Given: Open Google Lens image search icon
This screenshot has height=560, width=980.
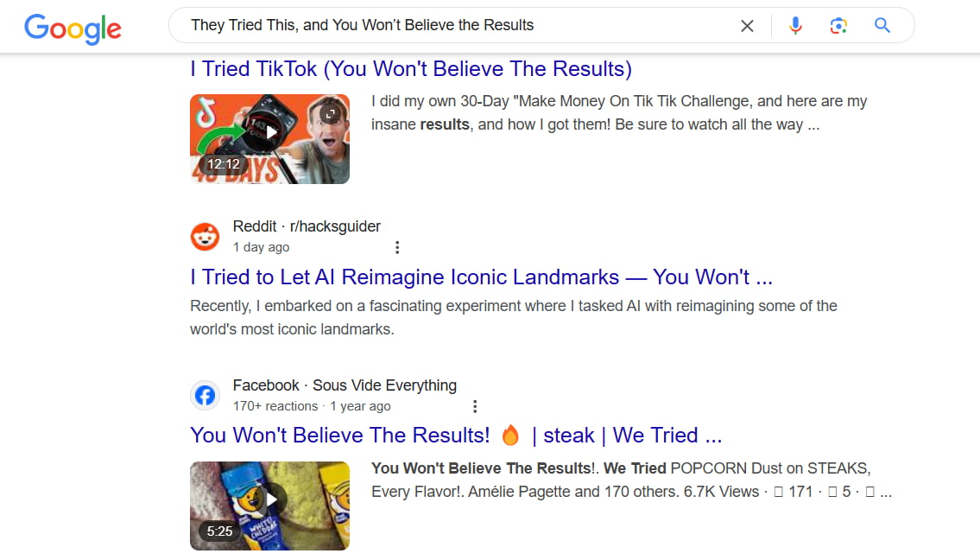Looking at the screenshot, I should click(x=838, y=26).
